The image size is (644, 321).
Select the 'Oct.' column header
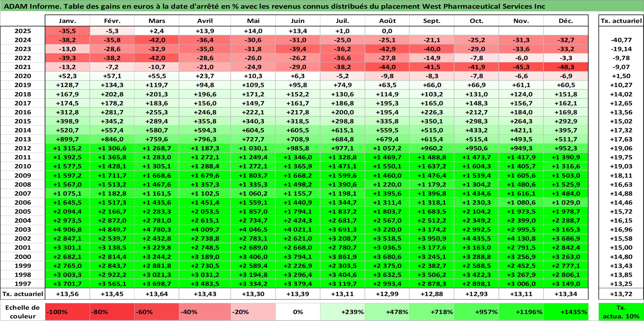click(x=476, y=21)
